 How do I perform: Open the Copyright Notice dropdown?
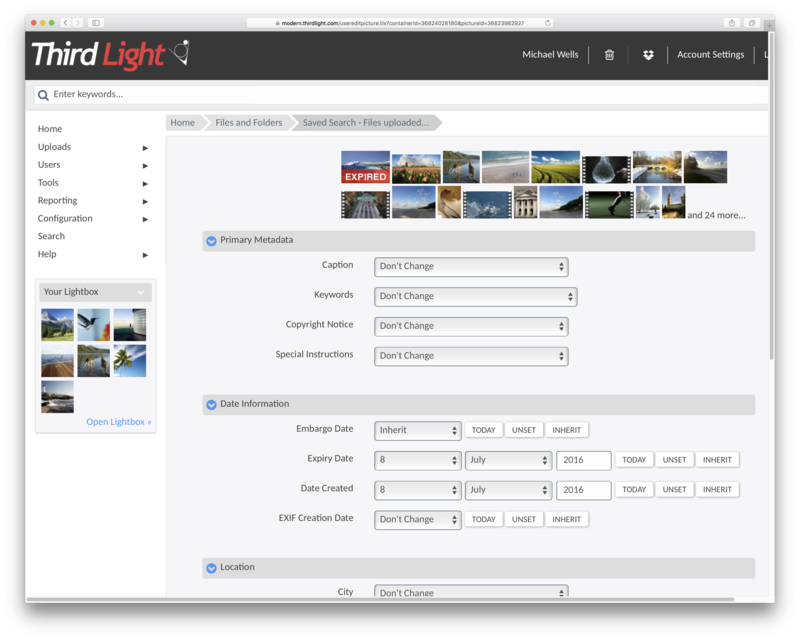pyautogui.click(x=471, y=326)
